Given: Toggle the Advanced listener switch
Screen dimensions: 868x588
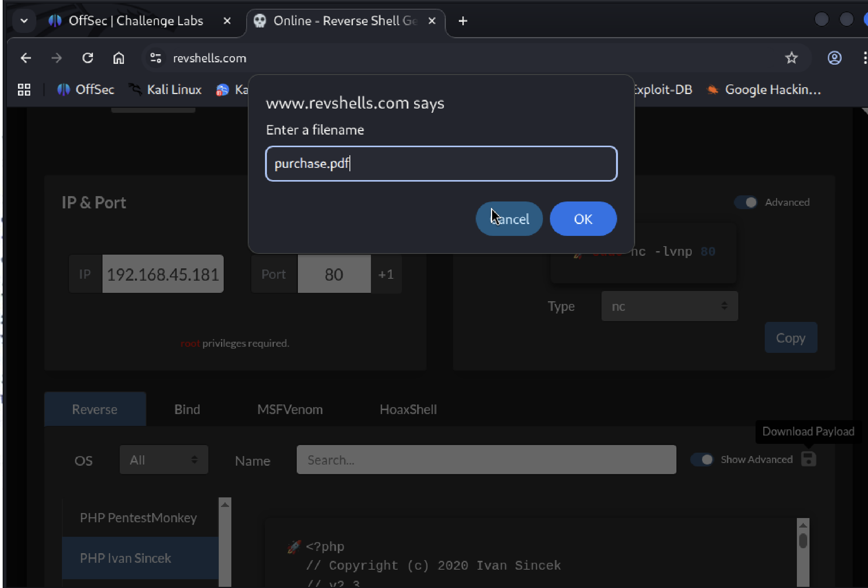Looking at the screenshot, I should [x=746, y=202].
